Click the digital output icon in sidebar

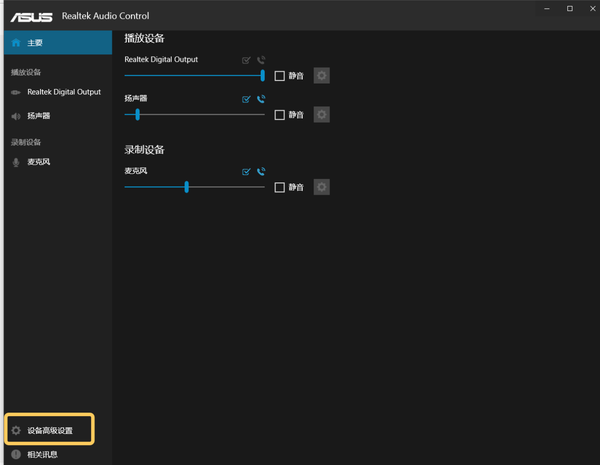point(16,92)
